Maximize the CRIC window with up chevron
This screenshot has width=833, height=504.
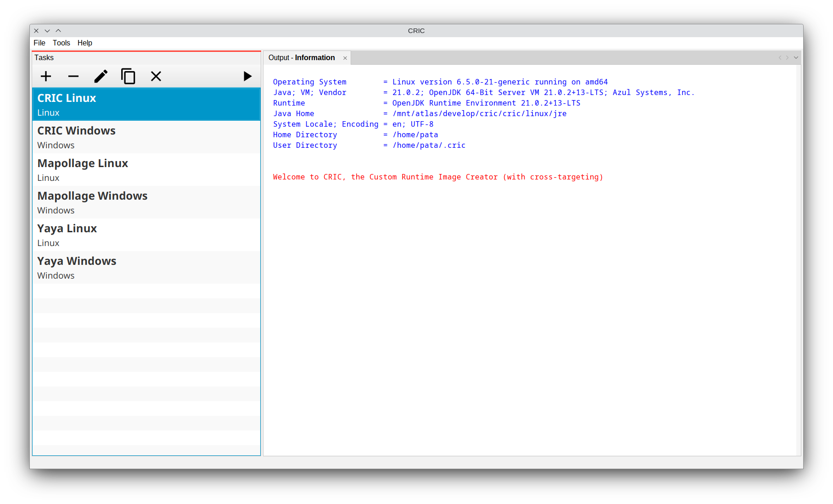click(x=58, y=31)
